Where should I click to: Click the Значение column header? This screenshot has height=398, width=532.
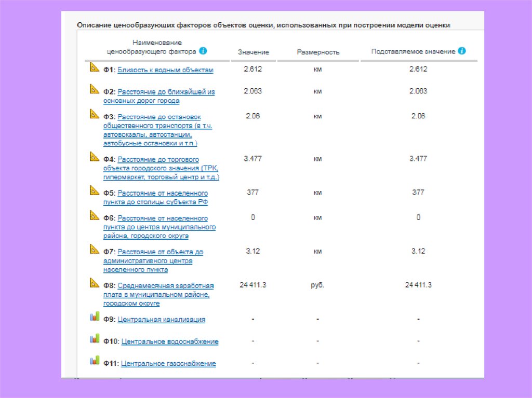click(253, 52)
